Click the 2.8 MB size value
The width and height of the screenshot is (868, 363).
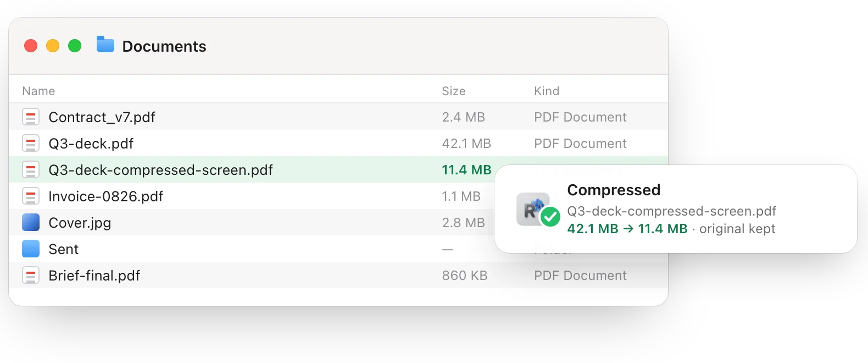click(464, 223)
